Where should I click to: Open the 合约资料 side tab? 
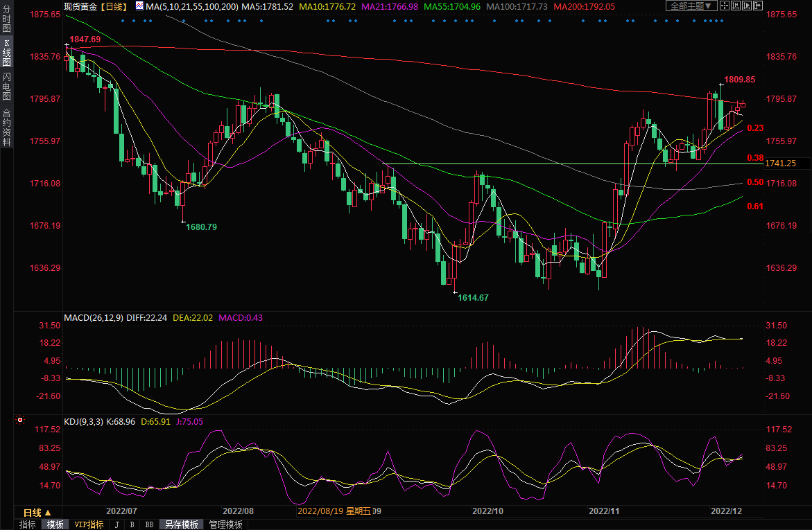coord(6,127)
